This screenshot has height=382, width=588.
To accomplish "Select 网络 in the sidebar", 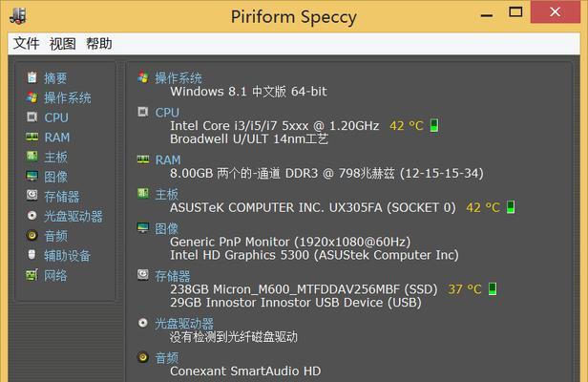I will pyautogui.click(x=55, y=275).
